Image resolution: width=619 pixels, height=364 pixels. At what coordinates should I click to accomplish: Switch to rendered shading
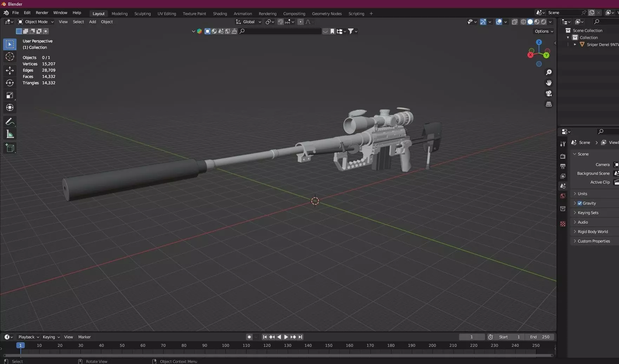[544, 22]
